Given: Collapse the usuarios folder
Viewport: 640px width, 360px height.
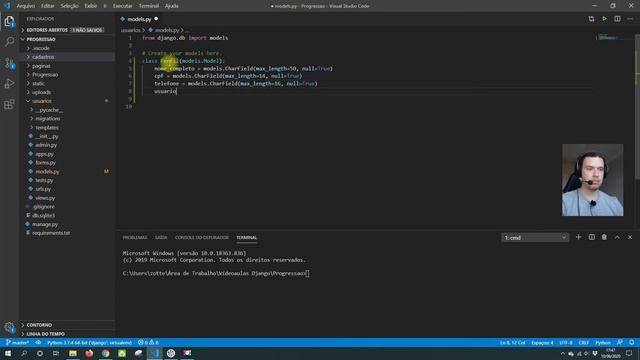Looking at the screenshot, I should 42,101.
